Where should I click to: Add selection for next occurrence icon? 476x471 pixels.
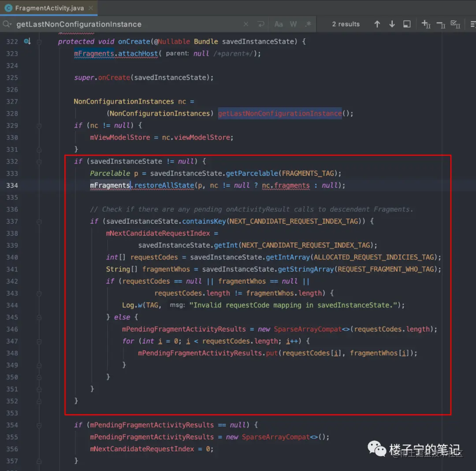click(426, 24)
